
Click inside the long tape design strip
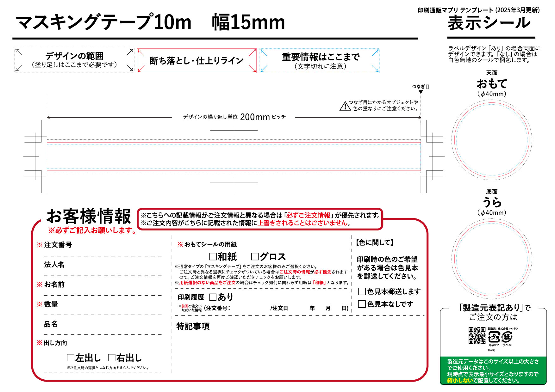point(234,156)
